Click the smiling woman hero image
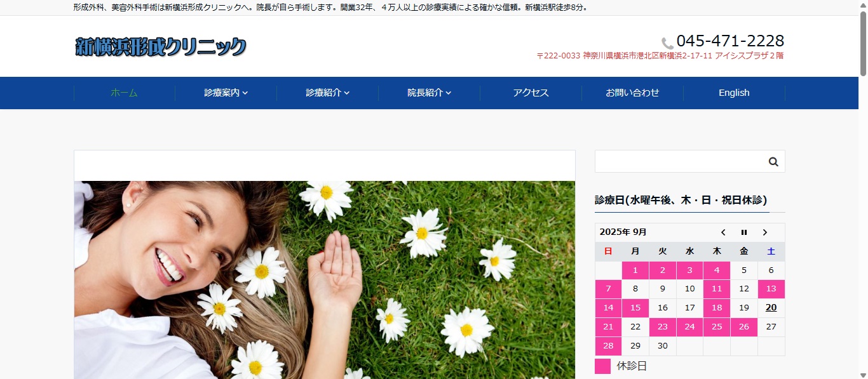 click(324, 279)
